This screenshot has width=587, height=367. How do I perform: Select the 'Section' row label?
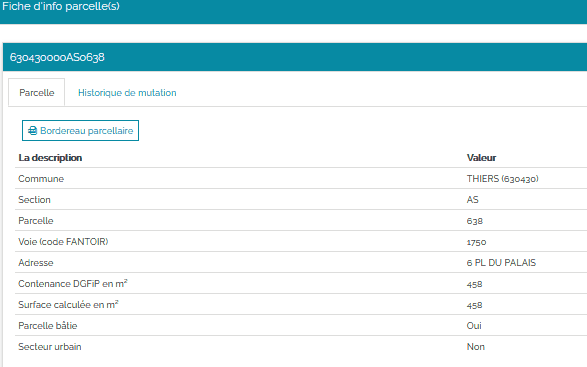[34, 200]
